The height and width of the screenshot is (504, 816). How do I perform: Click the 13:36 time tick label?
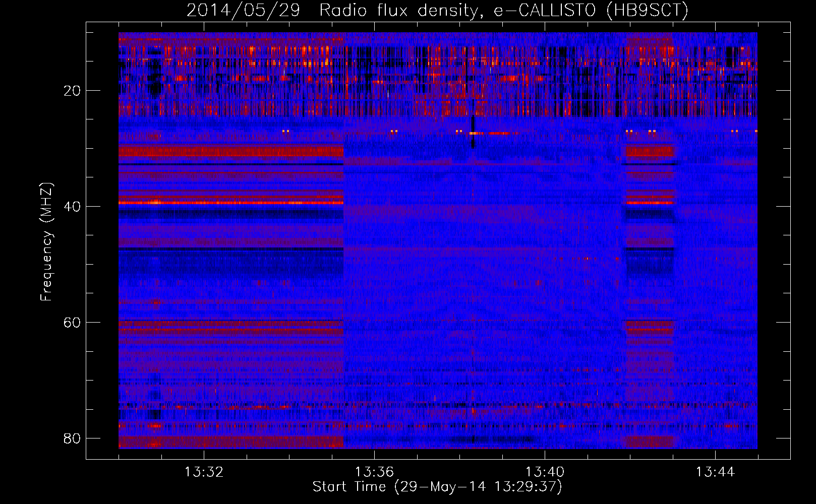(374, 472)
